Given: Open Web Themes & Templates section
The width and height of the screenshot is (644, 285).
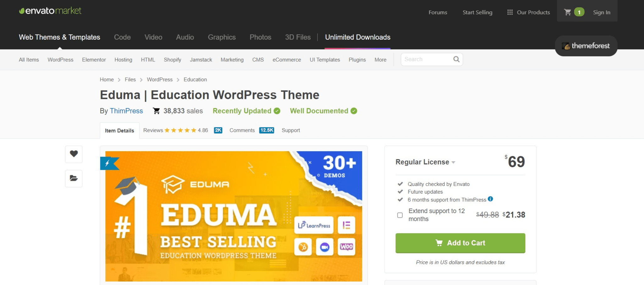Looking at the screenshot, I should (59, 37).
